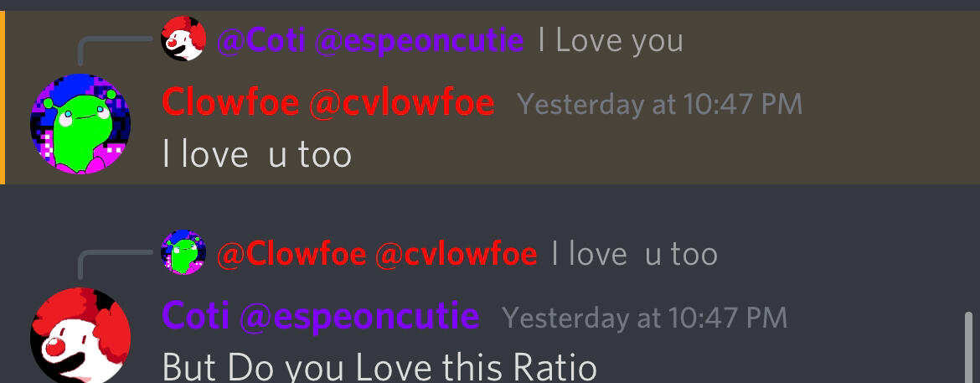Click the red @Clowfoe @cvlowfoe reply mention
Screen dimensions: 980x383
[x=377, y=254]
